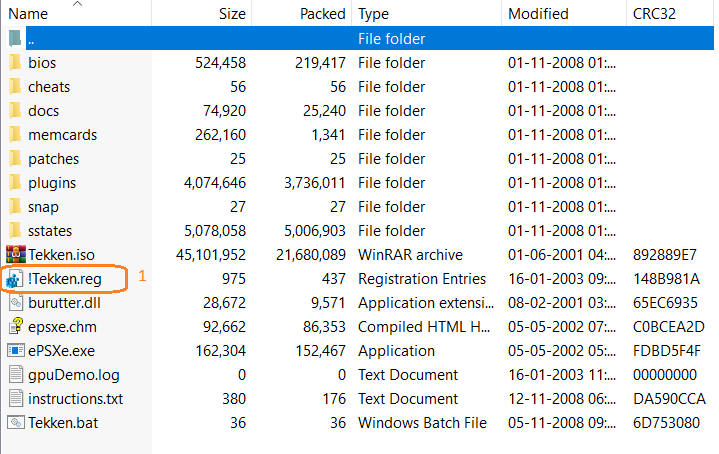Click the burutter.dll file icon
Viewport: 719px width, 454px height.
tap(15, 303)
